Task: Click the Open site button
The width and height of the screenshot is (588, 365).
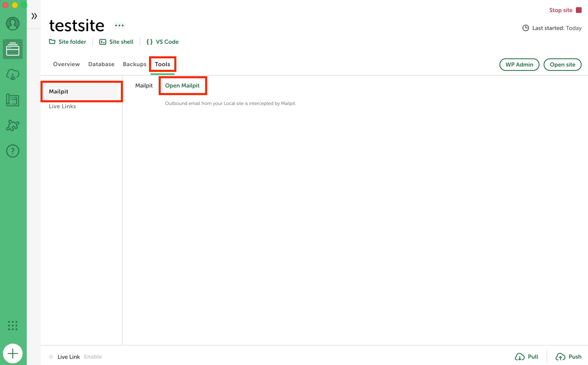Action: [x=563, y=65]
